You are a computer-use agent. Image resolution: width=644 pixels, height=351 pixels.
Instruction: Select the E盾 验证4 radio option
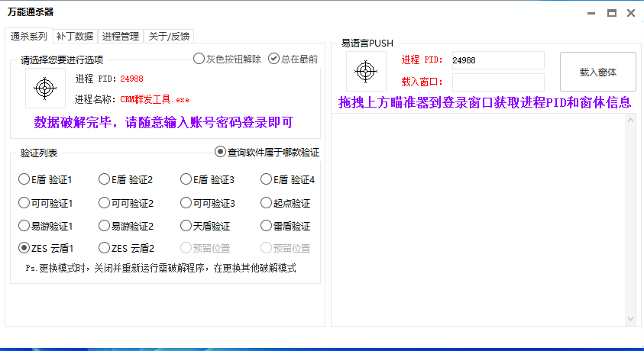(x=267, y=180)
